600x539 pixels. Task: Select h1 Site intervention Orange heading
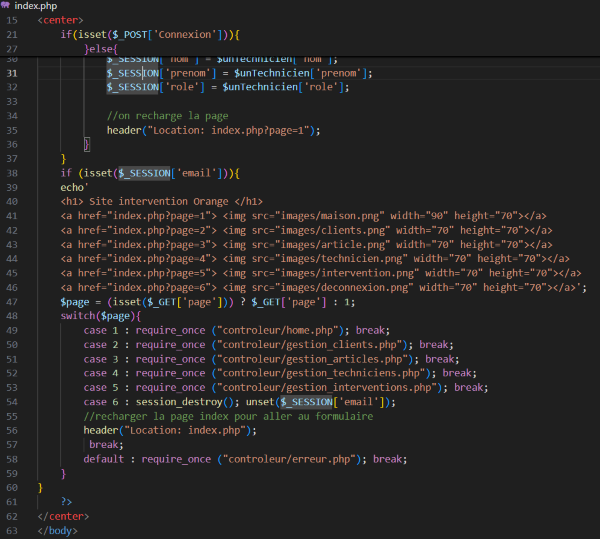[x=161, y=202]
